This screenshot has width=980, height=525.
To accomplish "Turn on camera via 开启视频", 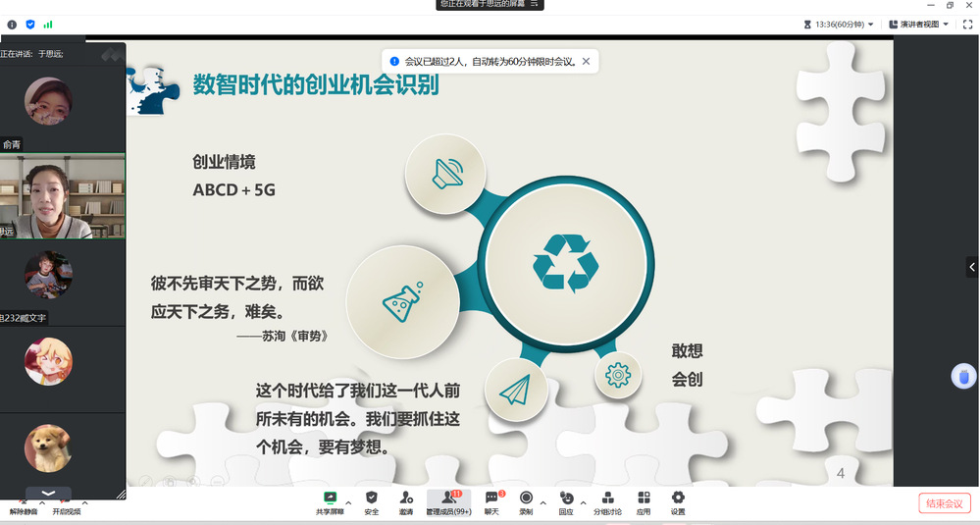I will 66,504.
